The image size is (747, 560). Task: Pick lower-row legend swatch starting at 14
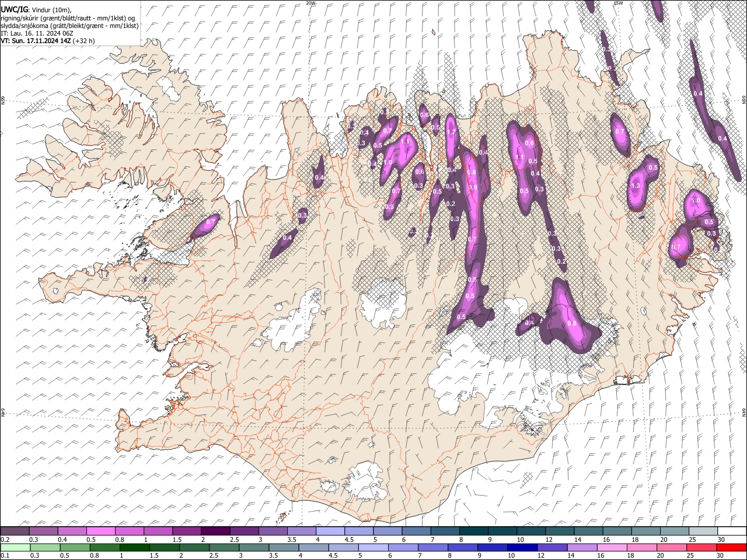tap(582, 548)
